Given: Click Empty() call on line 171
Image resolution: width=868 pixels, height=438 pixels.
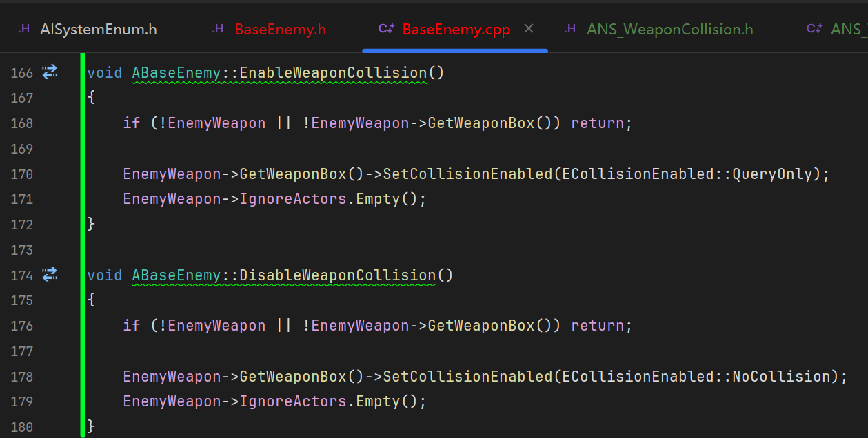Looking at the screenshot, I should click(387, 199).
